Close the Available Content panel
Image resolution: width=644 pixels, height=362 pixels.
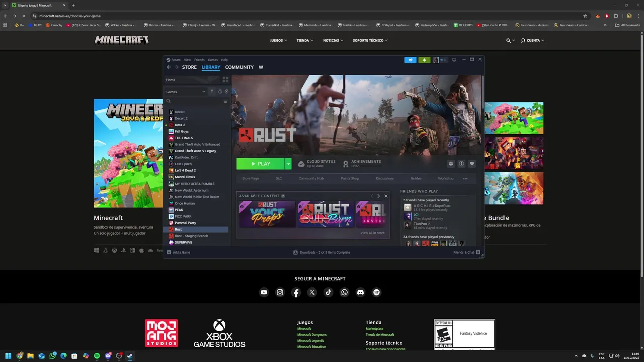click(386, 196)
